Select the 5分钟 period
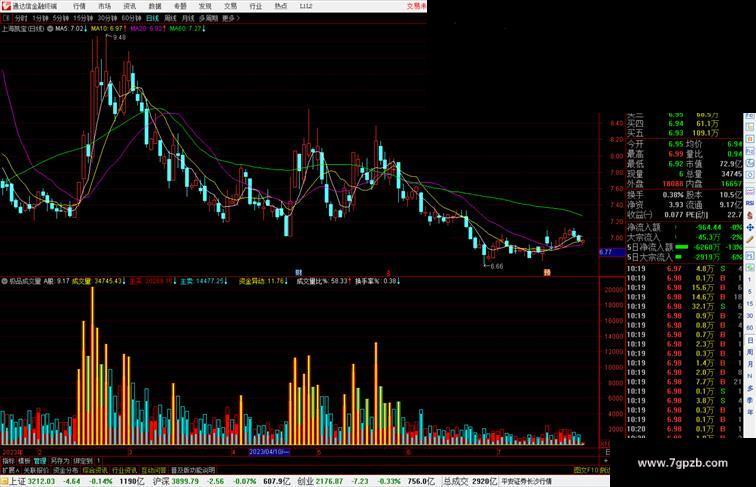The width and height of the screenshot is (756, 487). [61, 18]
